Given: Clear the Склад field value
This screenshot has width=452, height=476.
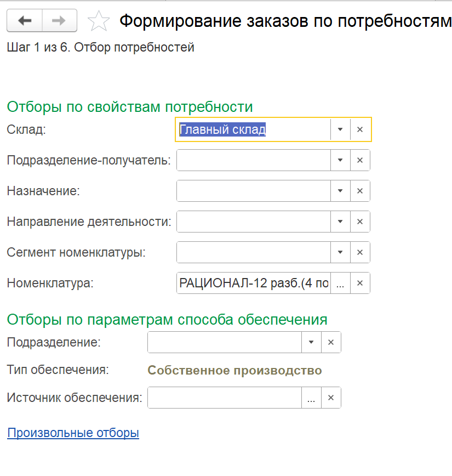Looking at the screenshot, I should tap(360, 129).
